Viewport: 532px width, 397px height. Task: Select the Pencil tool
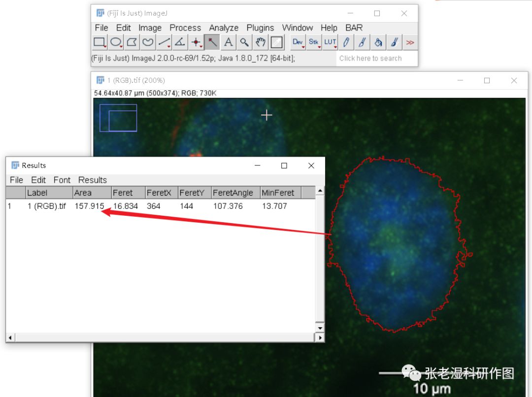point(346,42)
